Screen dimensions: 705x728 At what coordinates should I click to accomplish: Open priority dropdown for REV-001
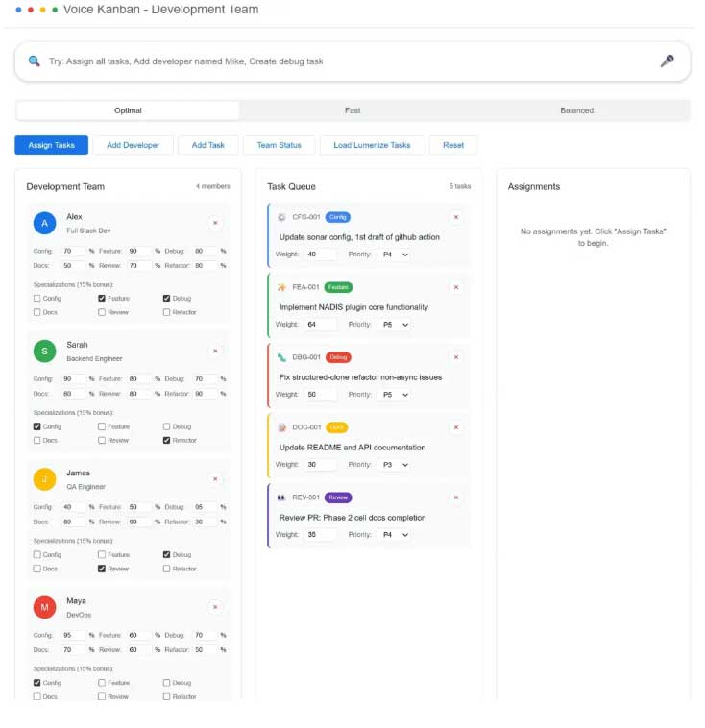396,535
